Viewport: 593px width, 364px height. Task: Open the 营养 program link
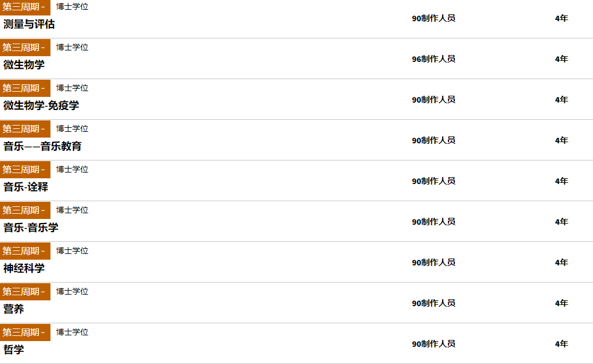pyautogui.click(x=14, y=309)
